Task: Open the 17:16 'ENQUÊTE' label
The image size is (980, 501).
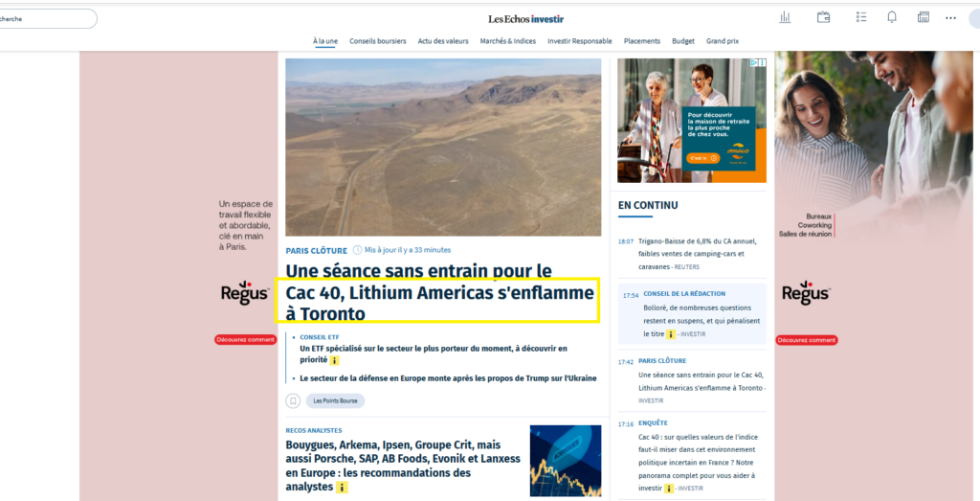Action: pos(653,423)
